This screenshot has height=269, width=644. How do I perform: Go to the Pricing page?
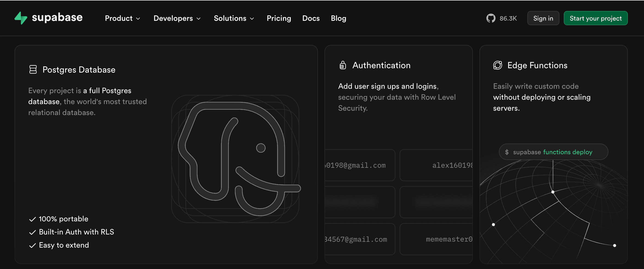(279, 18)
